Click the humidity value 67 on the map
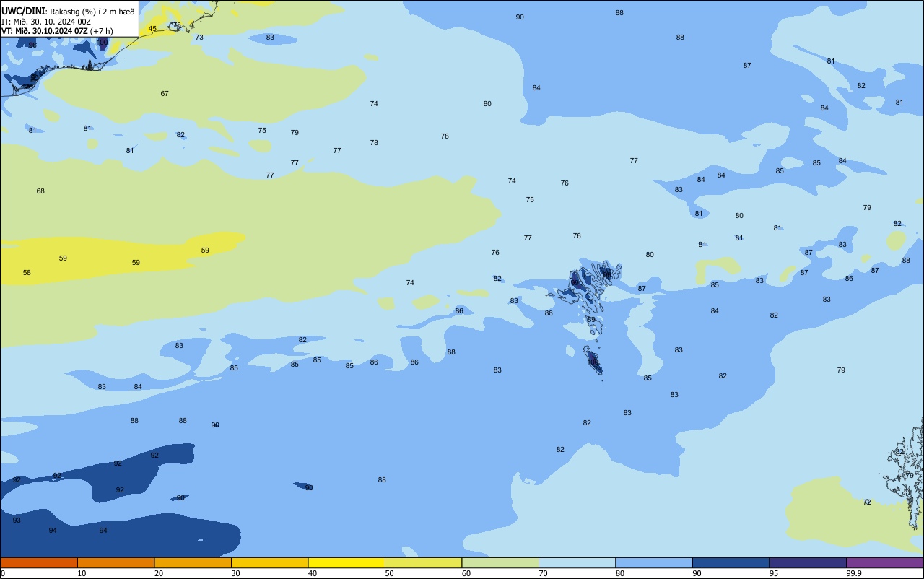 click(x=165, y=94)
